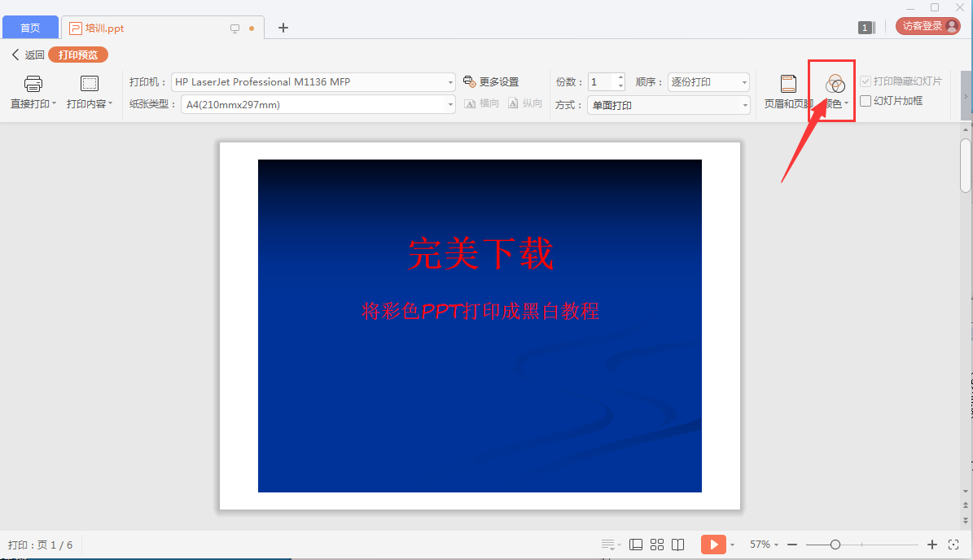Switch to slide sorter grid view
Viewport: 973px width, 560px height.
pos(657,545)
